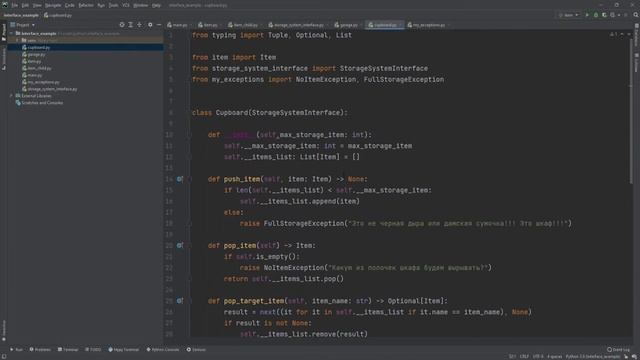Click the Python interpreter status bar item

pyautogui.click(x=593, y=357)
